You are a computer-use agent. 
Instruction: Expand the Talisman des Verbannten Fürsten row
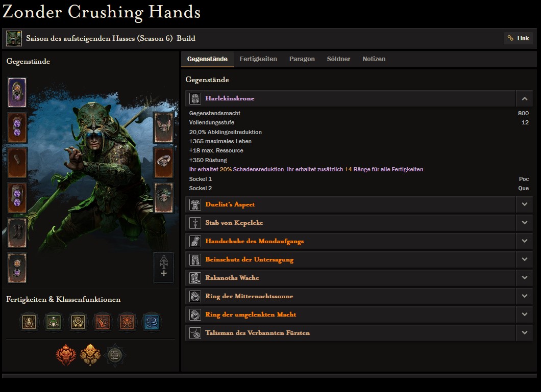point(525,333)
